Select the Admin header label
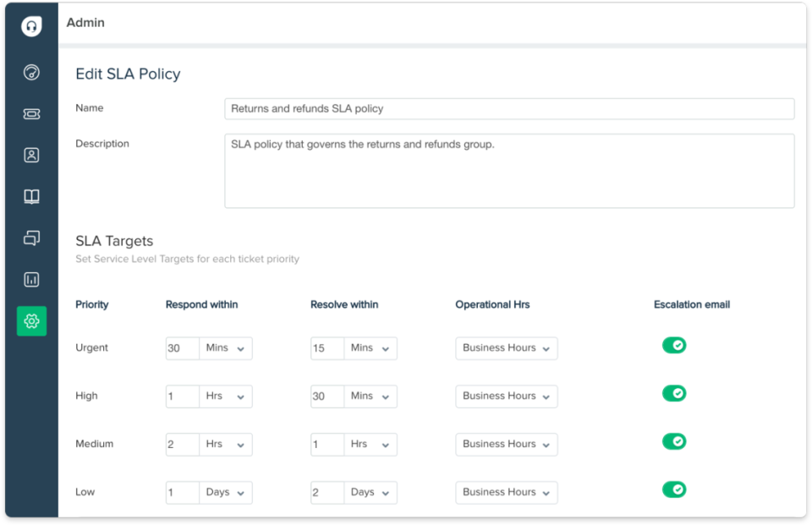Screen dimensions: 812x525 coord(85,23)
